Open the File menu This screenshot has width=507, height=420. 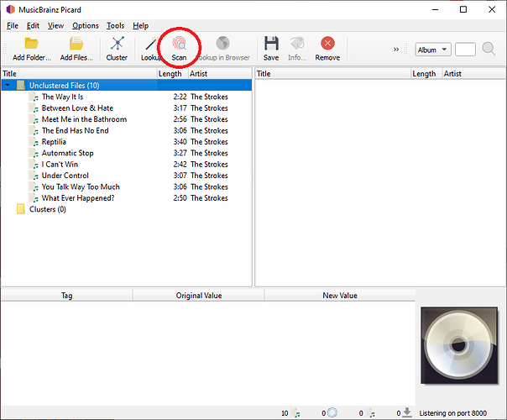click(x=13, y=25)
